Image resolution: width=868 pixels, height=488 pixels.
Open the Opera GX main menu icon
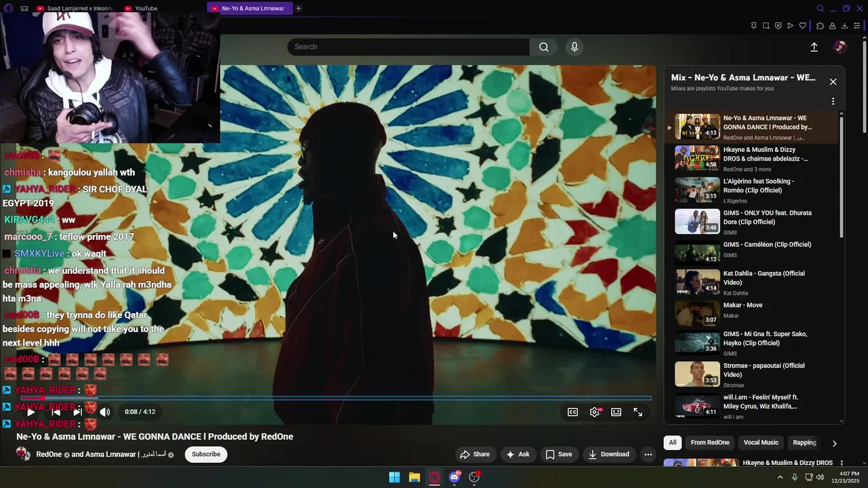point(8,8)
